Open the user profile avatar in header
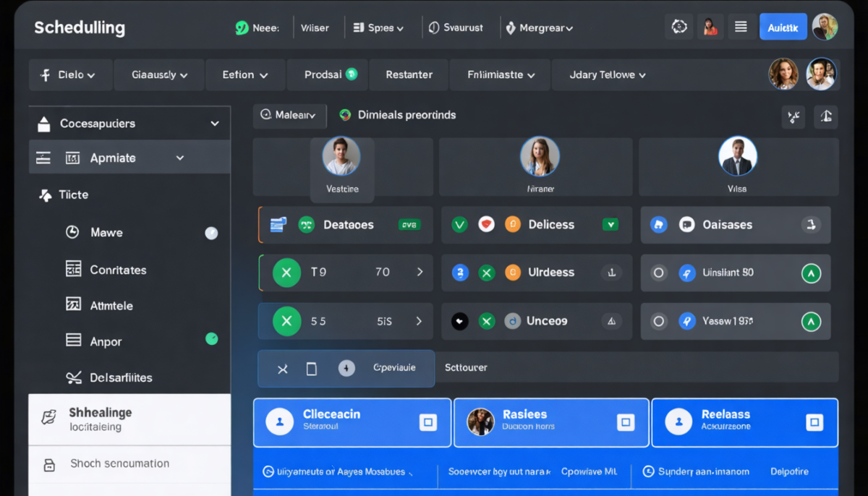Screen dimensions: 868x496 pyautogui.click(x=825, y=27)
